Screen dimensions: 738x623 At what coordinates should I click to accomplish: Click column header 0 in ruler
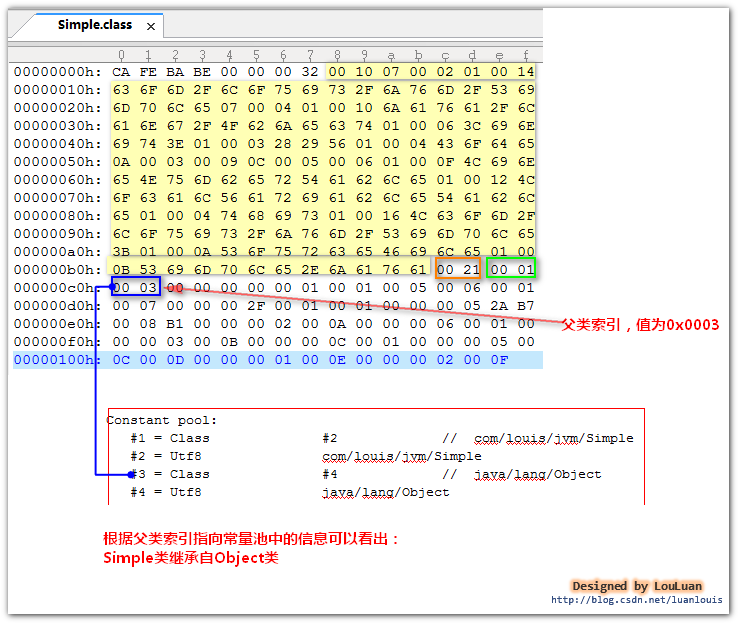(121, 56)
